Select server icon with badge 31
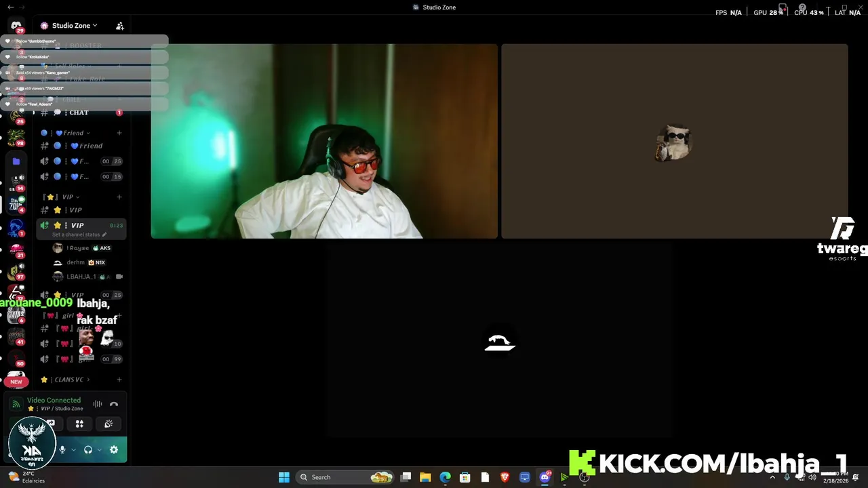Image resolution: width=868 pixels, height=488 pixels. tap(16, 249)
